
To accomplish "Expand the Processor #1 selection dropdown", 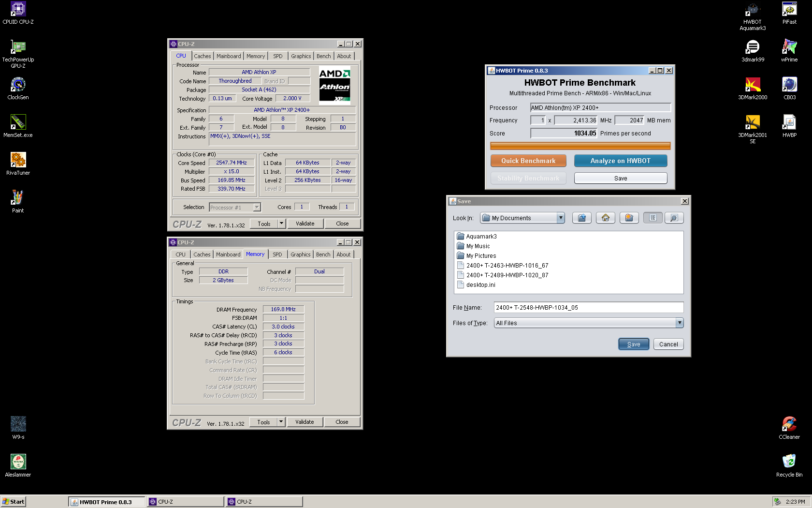I will [x=257, y=208].
